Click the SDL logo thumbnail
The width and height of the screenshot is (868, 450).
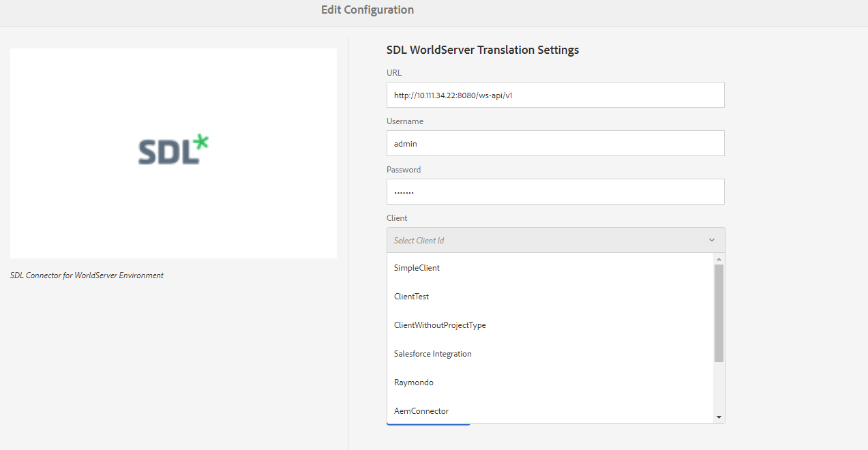[x=173, y=153]
